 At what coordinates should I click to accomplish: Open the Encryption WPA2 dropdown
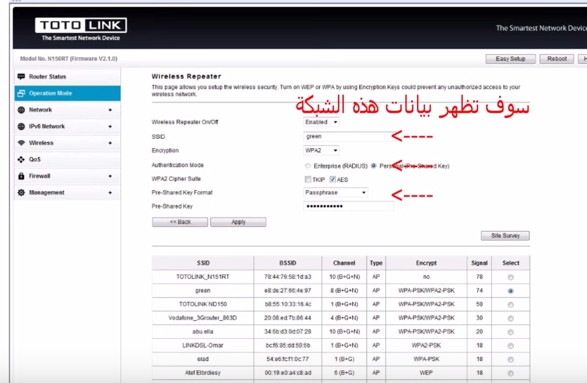321,151
